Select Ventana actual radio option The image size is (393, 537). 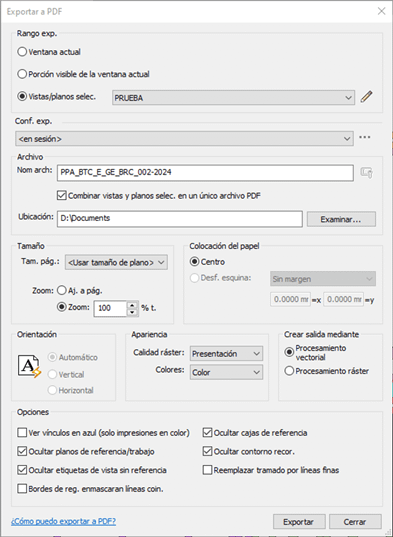pos(22,52)
